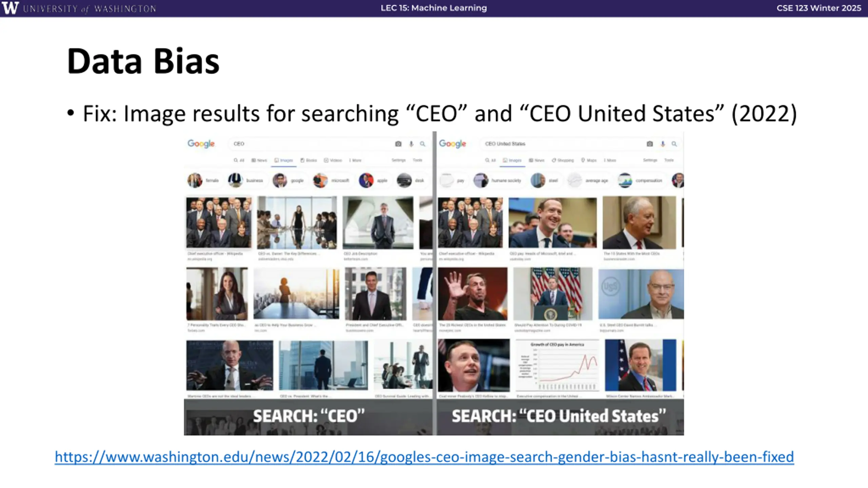Click the magnifier icon in the CEO search bar

tap(422, 144)
